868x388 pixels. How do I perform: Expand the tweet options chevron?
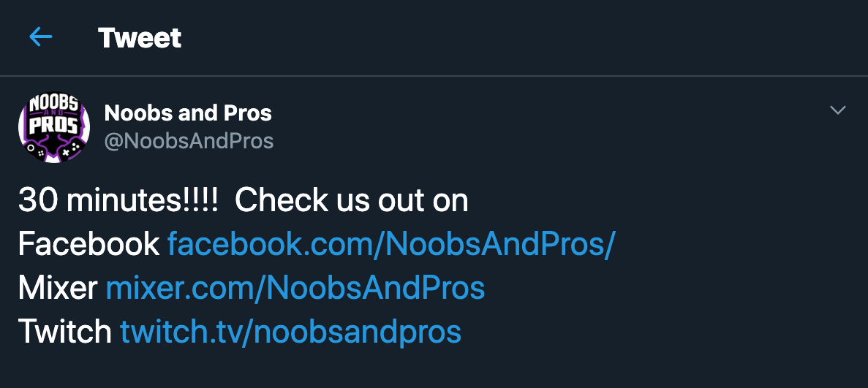pyautogui.click(x=838, y=111)
